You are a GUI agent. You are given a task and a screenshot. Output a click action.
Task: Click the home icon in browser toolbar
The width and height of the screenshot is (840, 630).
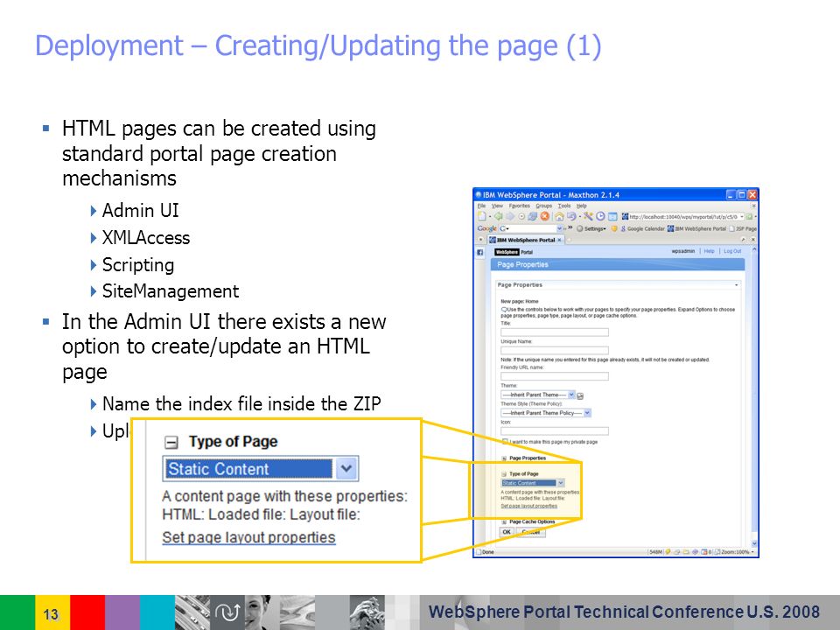pyautogui.click(x=559, y=216)
